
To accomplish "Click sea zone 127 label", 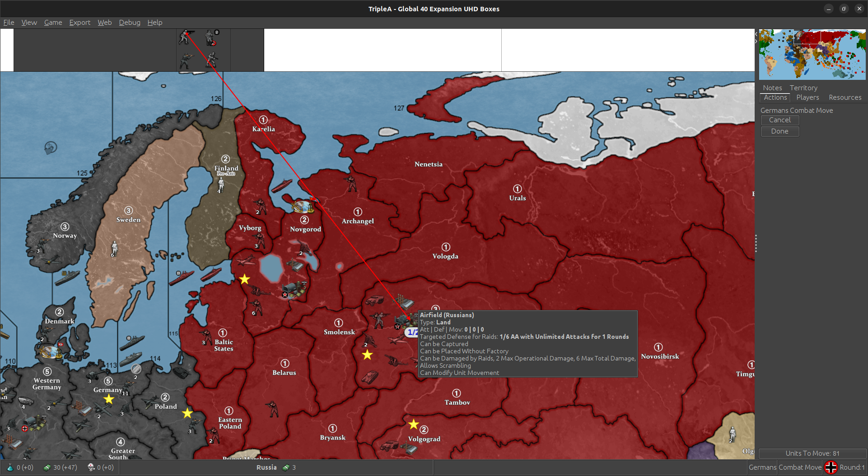I will pyautogui.click(x=399, y=108).
